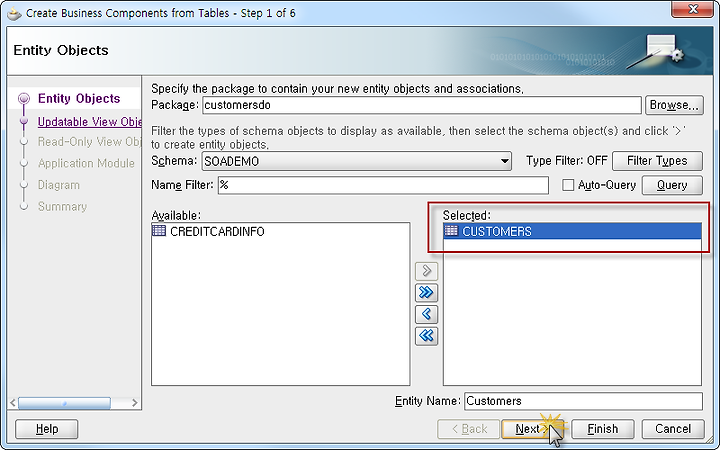720x450 pixels.
Task: Click the remove single left arrow button
Action: click(x=426, y=314)
